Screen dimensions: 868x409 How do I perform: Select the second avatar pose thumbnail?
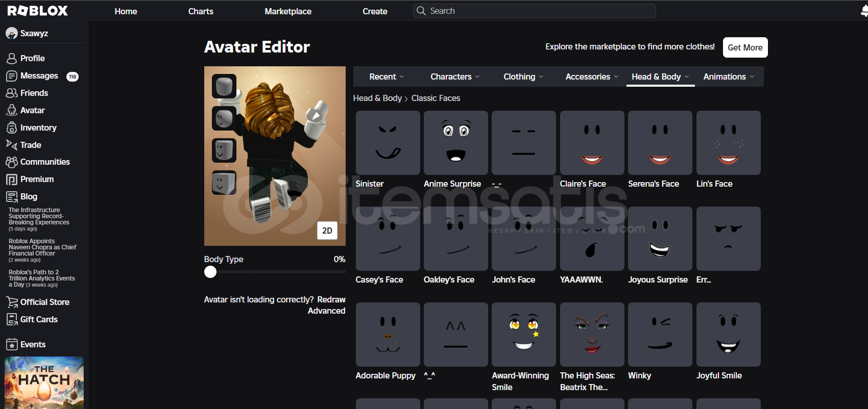(224, 118)
